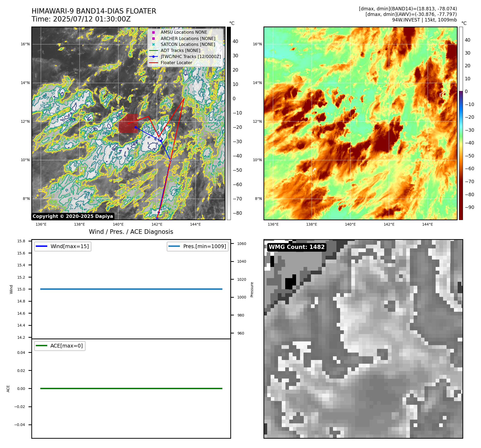Click the 1060 tick on Pressure axis

[x=242, y=244]
